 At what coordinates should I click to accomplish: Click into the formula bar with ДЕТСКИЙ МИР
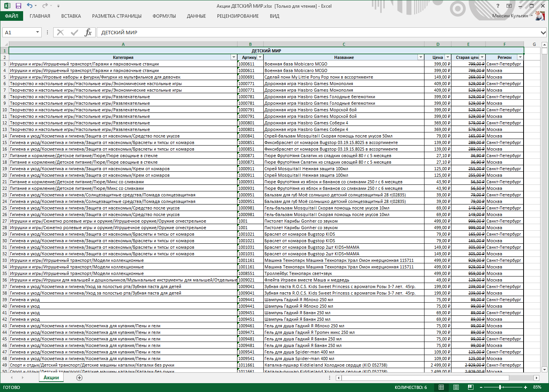(318, 32)
